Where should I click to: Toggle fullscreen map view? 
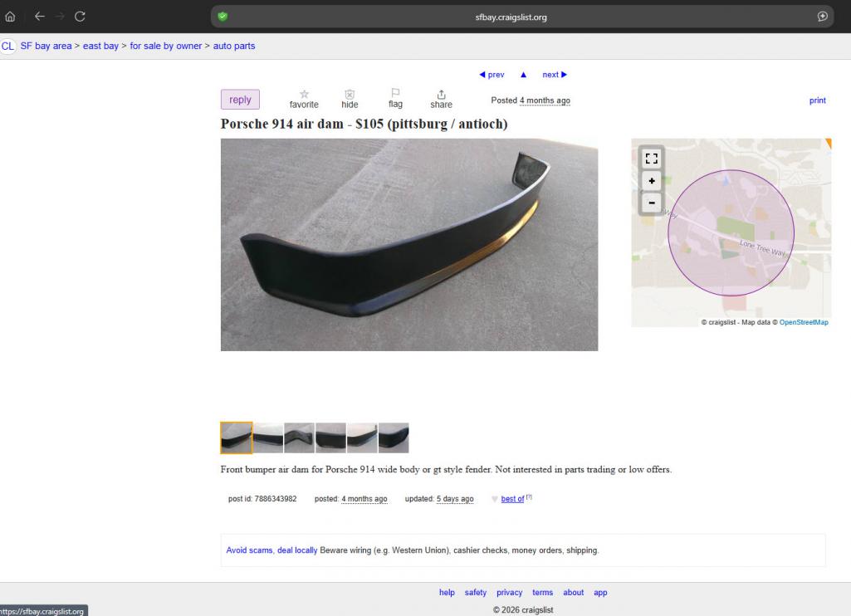pyautogui.click(x=651, y=159)
